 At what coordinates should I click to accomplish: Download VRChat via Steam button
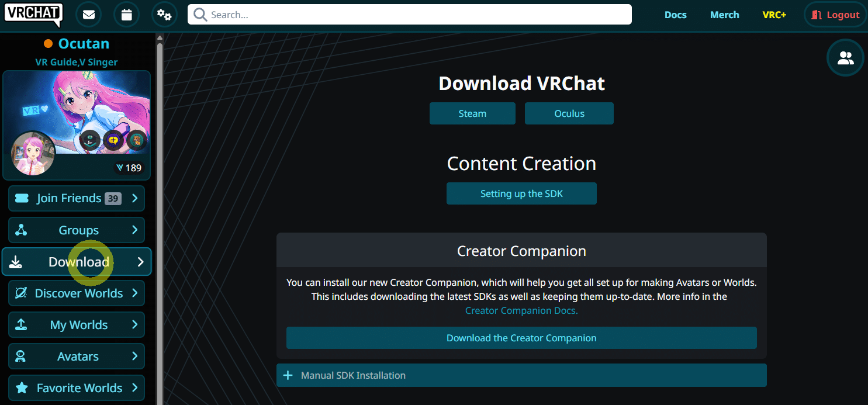472,113
